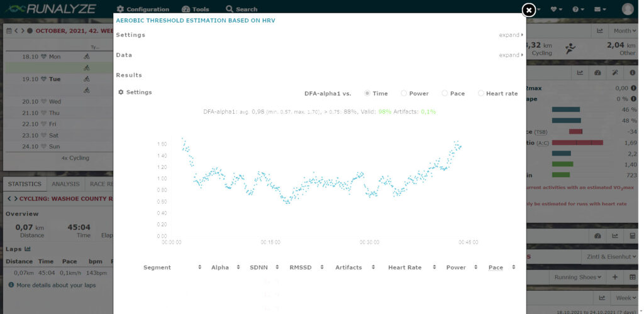Choose Pace for the DFA-alpha1 comparison
The width and height of the screenshot is (644, 314).
pos(445,94)
